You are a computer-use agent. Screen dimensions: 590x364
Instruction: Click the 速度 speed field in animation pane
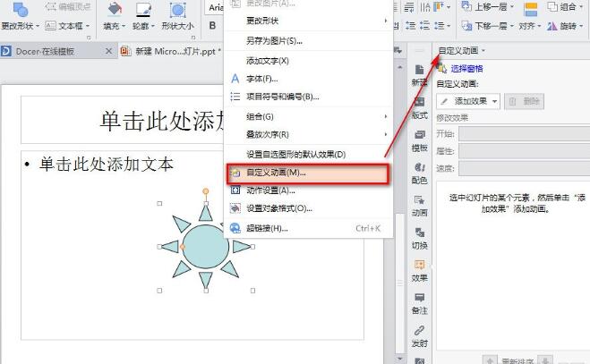[x=524, y=168]
